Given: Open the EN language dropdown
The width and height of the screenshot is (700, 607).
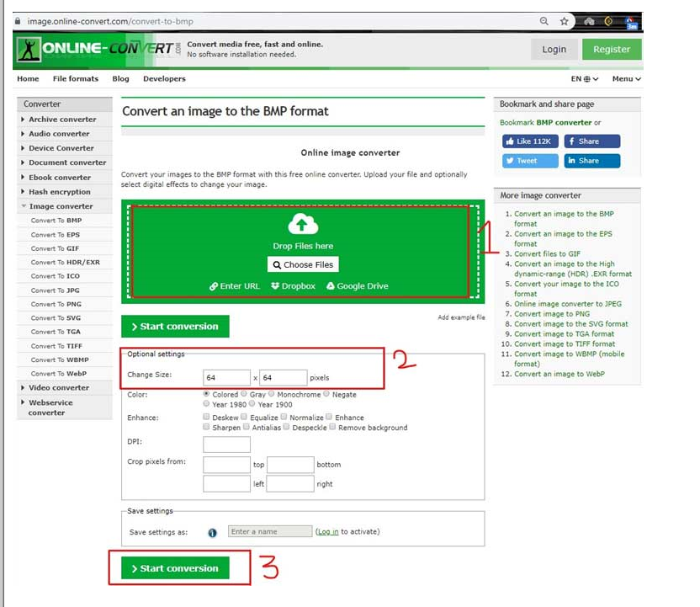Looking at the screenshot, I should coord(585,78).
